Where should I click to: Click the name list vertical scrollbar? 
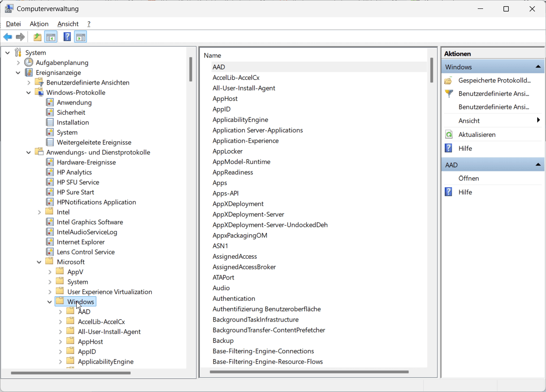click(432, 70)
